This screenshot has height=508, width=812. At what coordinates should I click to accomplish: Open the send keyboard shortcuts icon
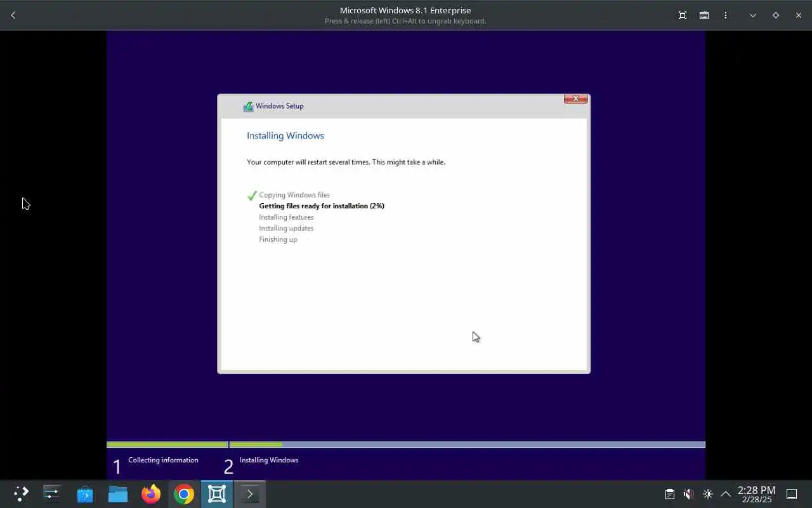pos(704,15)
